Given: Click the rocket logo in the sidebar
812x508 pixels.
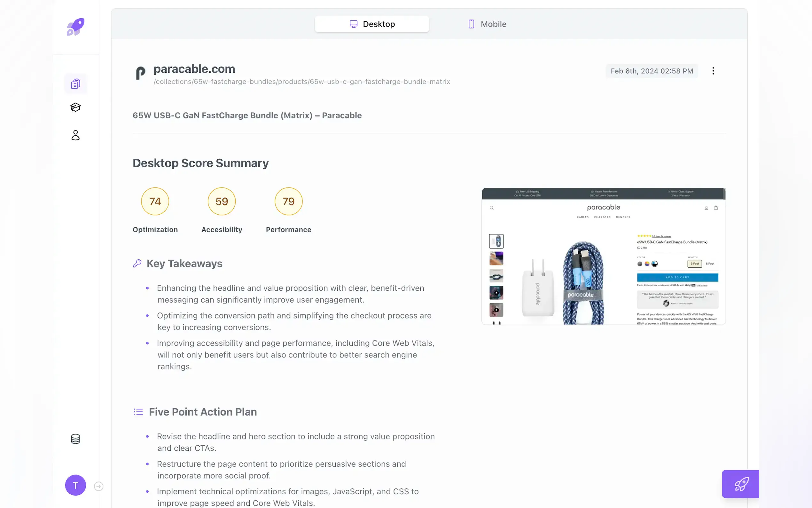Looking at the screenshot, I should click(75, 27).
